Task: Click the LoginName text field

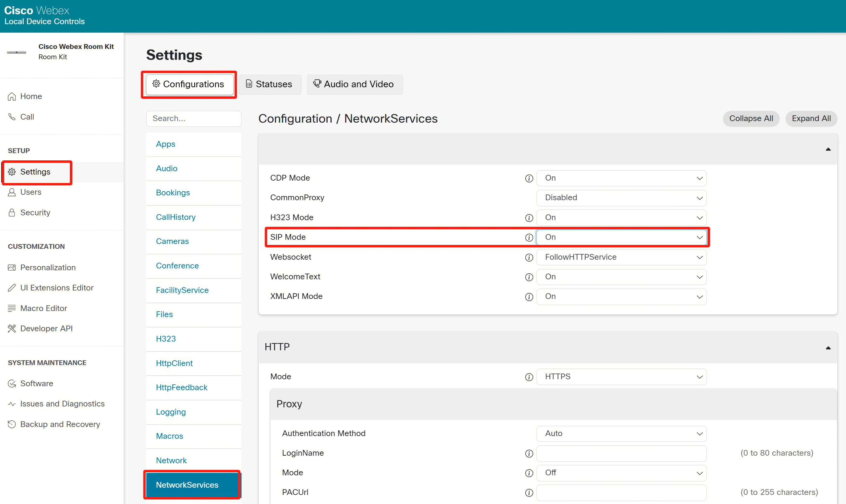Action: (621, 453)
